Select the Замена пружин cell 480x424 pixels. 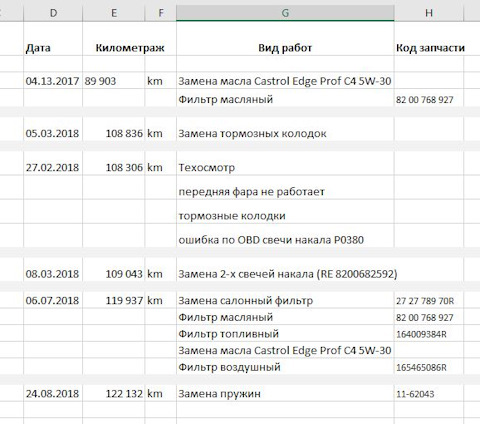pos(285,393)
